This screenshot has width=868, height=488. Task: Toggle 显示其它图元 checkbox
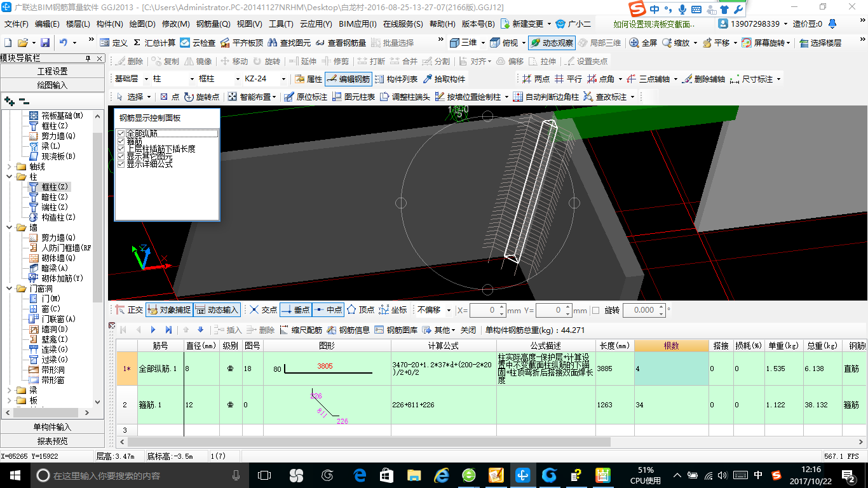point(121,156)
